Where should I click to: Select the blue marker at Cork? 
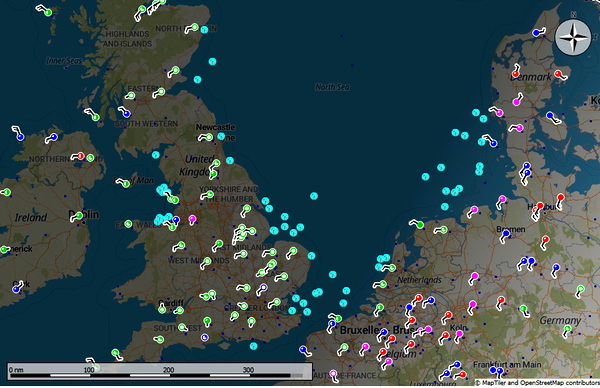16,290
